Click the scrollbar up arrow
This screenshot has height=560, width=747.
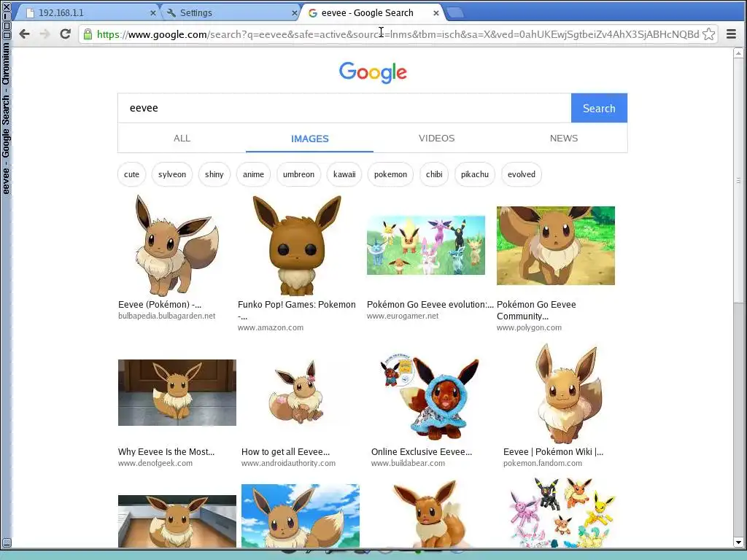point(738,52)
